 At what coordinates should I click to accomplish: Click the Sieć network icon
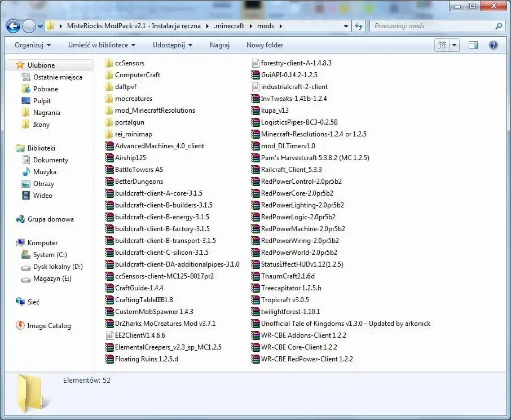pyautogui.click(x=20, y=302)
